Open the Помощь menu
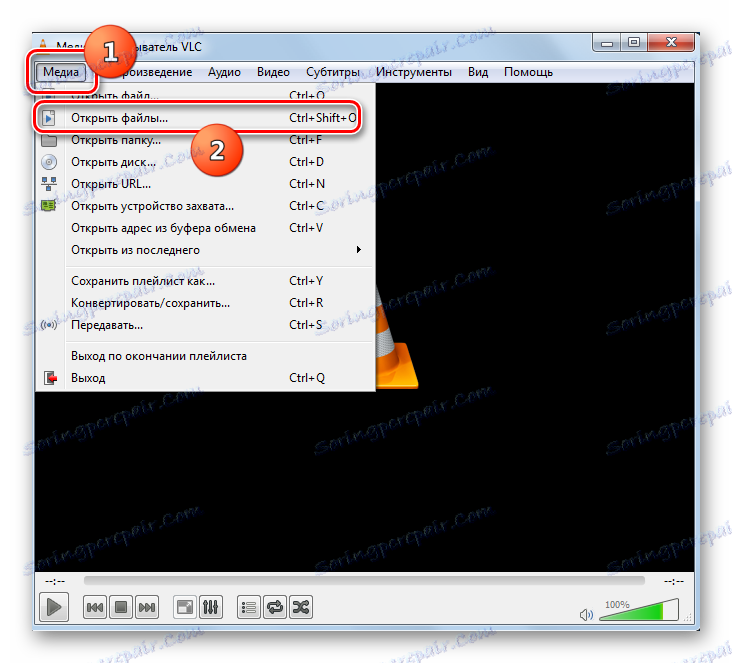 click(x=528, y=72)
